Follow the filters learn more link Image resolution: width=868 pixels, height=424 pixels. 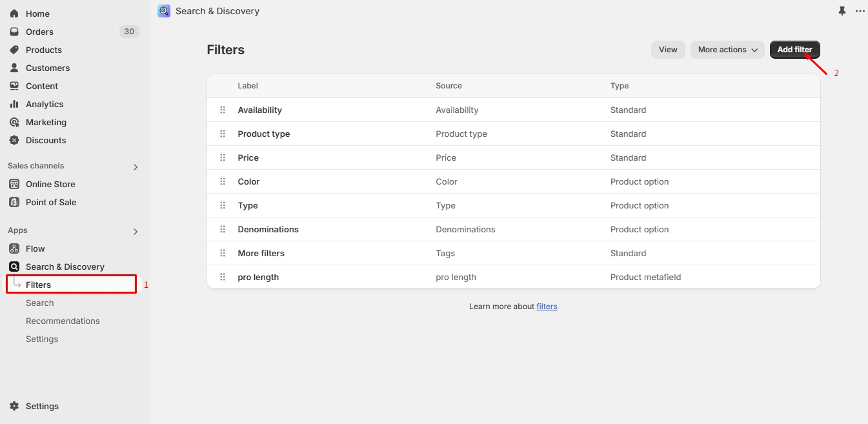[x=547, y=307]
